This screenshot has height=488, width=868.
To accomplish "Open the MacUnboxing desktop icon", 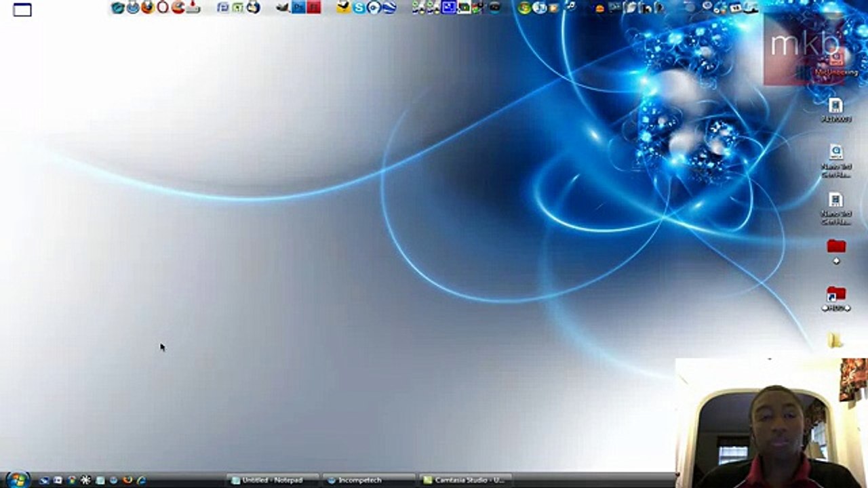I will [x=836, y=60].
